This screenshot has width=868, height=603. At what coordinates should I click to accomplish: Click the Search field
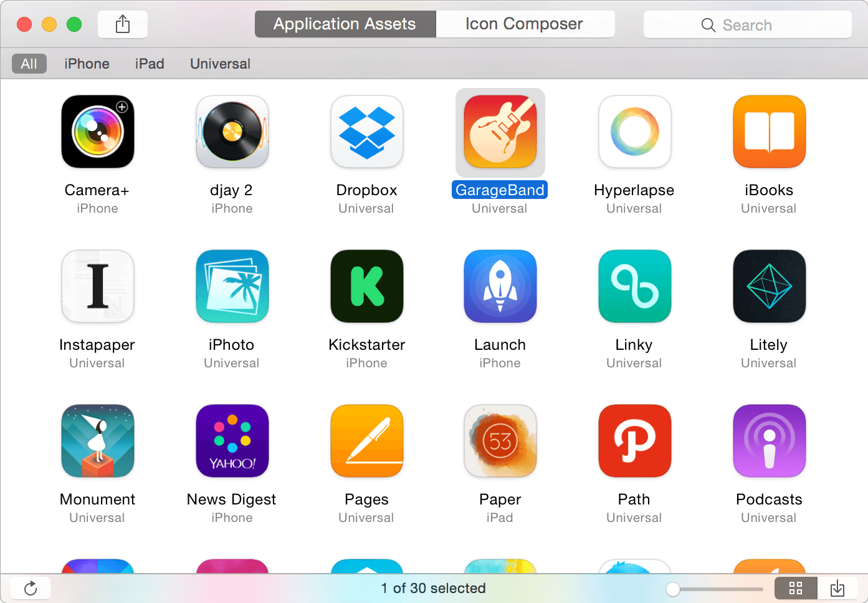tap(748, 25)
